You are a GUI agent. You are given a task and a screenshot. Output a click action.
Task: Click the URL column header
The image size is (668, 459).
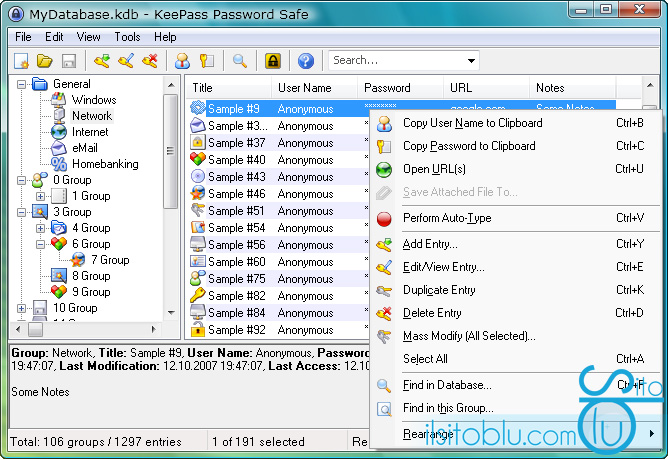point(487,88)
